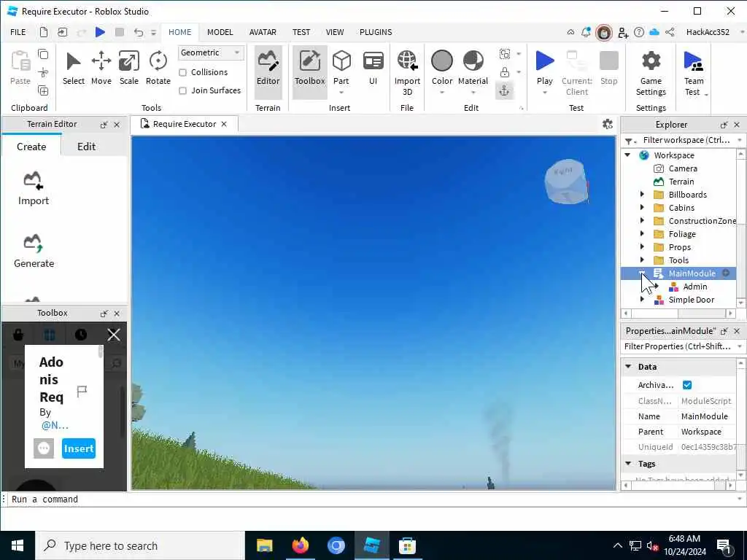Open the @N... creator link

click(x=55, y=425)
